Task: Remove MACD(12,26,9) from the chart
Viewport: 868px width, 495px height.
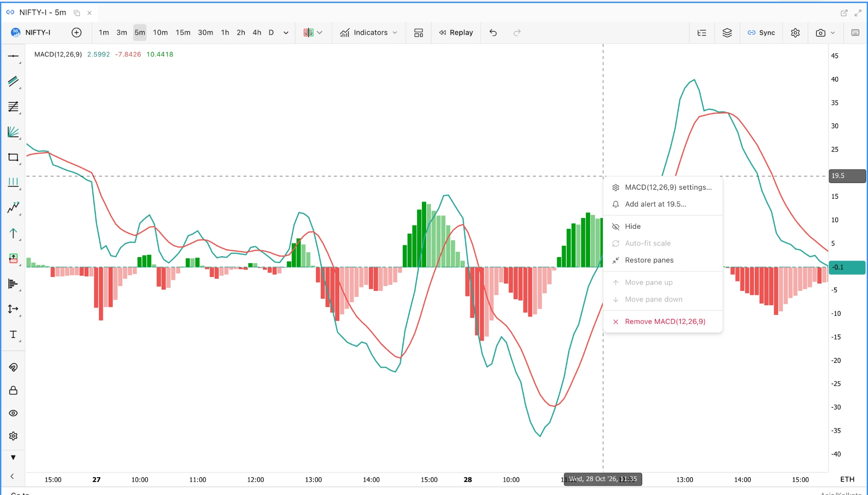Action: pos(663,321)
